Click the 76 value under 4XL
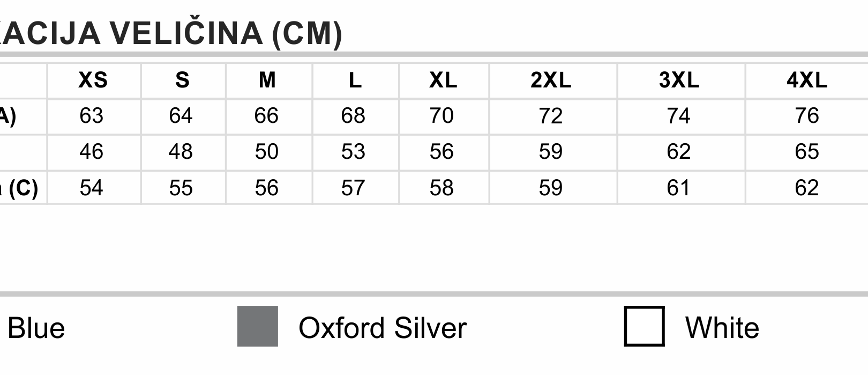 click(x=807, y=116)
